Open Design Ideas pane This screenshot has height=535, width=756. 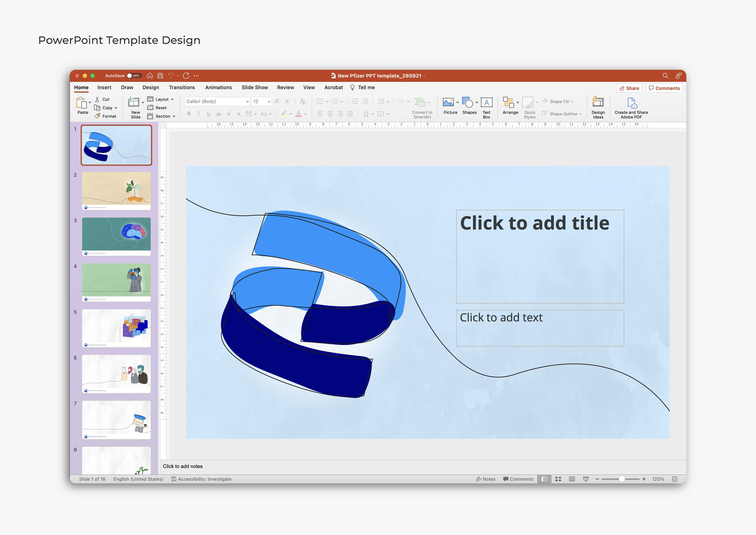[x=598, y=107]
